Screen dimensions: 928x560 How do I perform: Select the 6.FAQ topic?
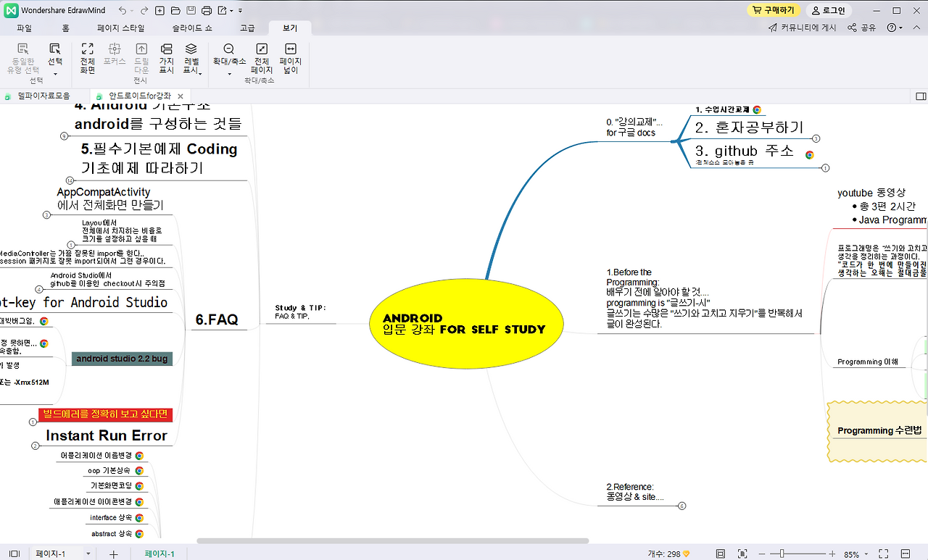click(217, 319)
